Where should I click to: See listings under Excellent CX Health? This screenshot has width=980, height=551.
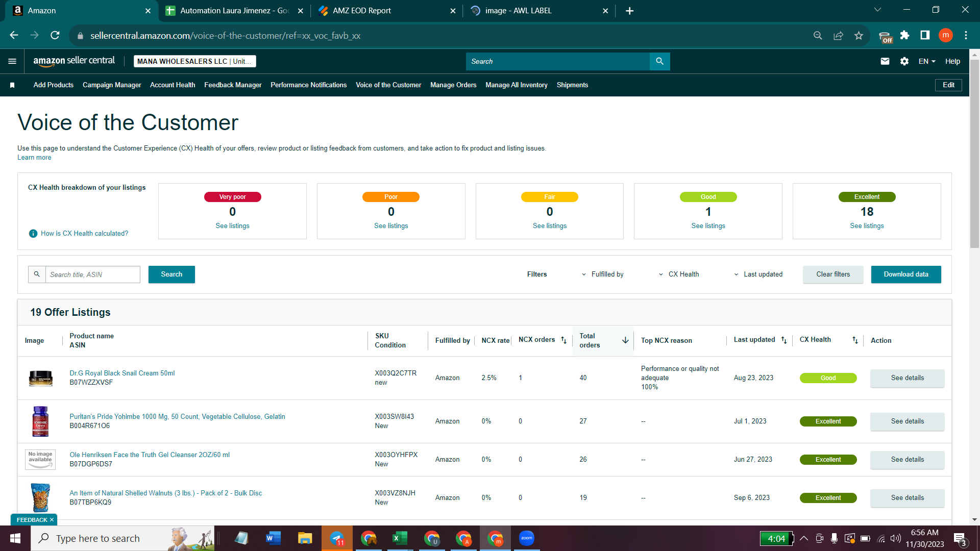point(867,226)
